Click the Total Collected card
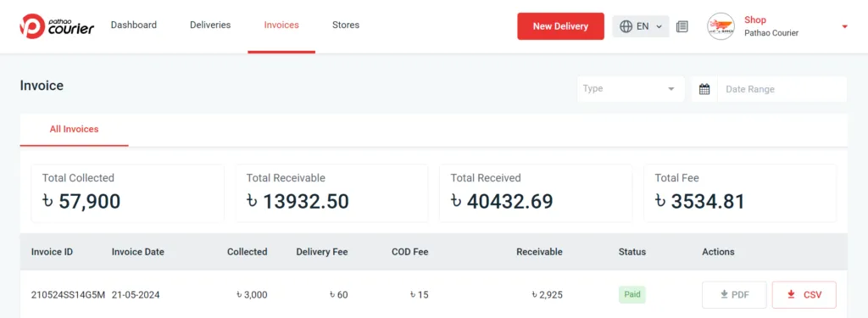Screen dimensions: 868x318 128,192
